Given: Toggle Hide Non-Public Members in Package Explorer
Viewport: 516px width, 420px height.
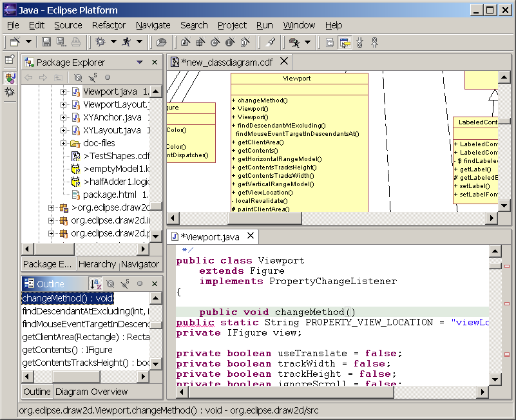Looking at the screenshot, I should point(108,78).
